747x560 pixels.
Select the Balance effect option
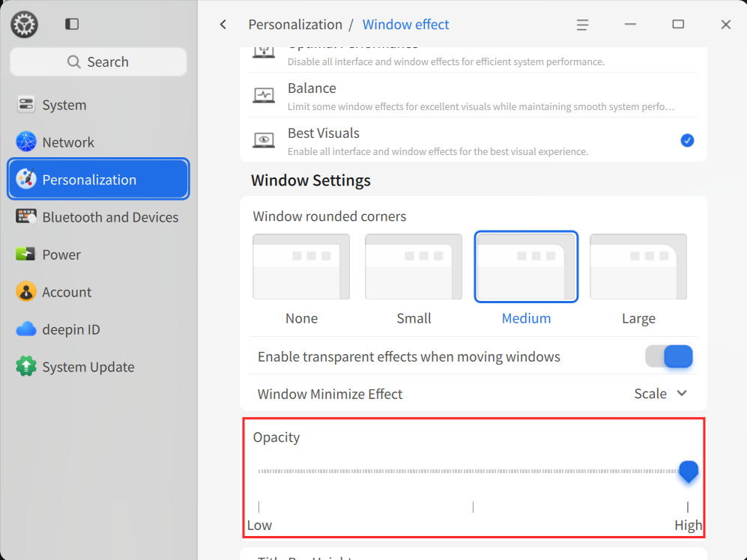tap(473, 95)
